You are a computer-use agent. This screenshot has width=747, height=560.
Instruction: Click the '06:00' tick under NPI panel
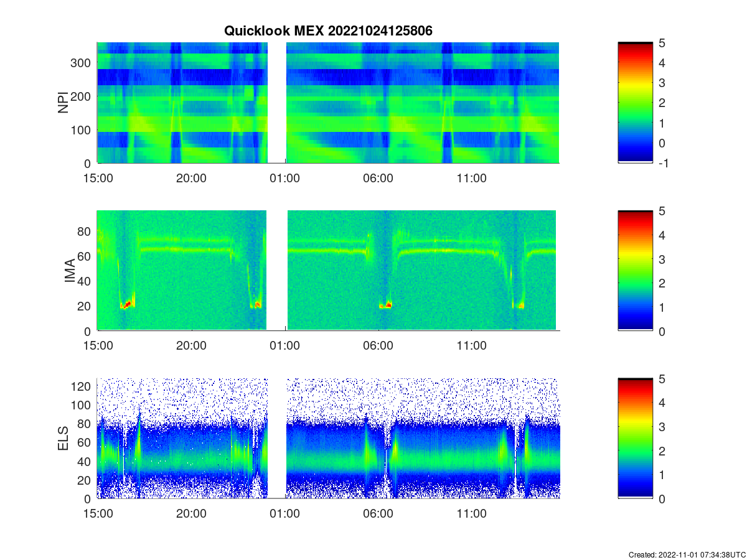click(378, 178)
